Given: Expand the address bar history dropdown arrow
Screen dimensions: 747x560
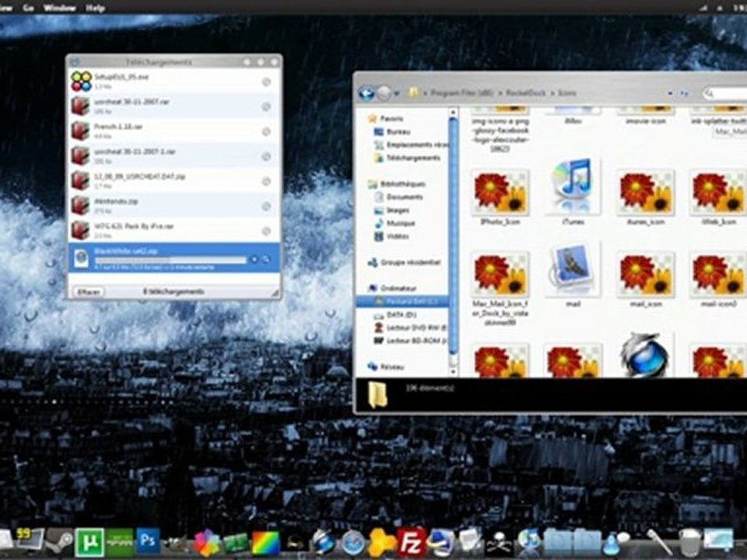Looking at the screenshot, I should click(670, 93).
